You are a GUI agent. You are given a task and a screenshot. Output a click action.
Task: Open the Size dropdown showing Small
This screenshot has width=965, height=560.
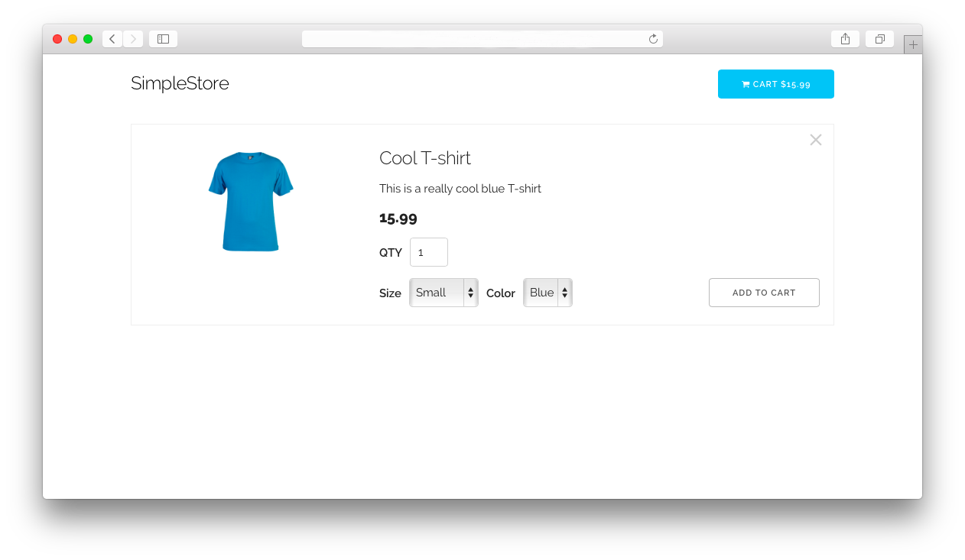coord(444,293)
